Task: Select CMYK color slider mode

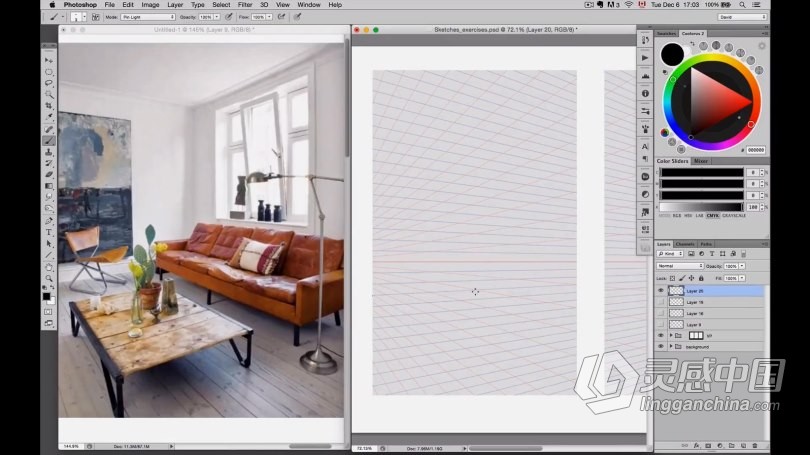Action: coord(711,215)
